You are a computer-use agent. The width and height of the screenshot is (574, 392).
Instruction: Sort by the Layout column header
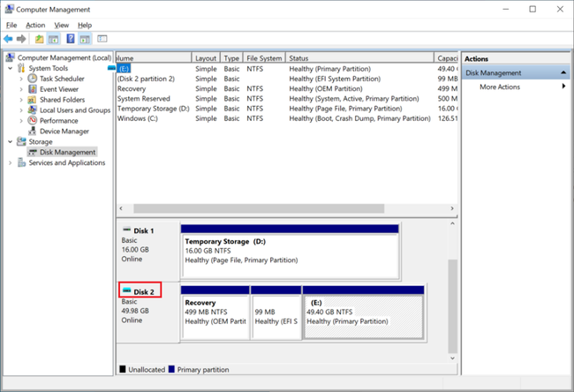(x=206, y=58)
